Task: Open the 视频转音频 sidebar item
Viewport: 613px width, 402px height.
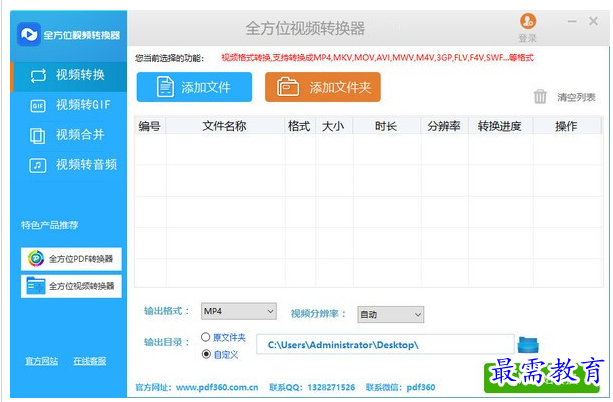Action: point(69,165)
